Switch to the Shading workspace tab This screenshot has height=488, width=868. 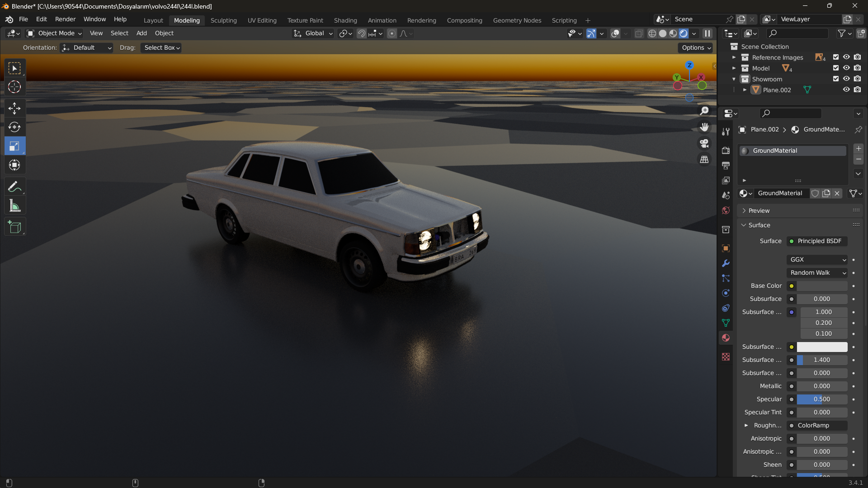coord(345,20)
